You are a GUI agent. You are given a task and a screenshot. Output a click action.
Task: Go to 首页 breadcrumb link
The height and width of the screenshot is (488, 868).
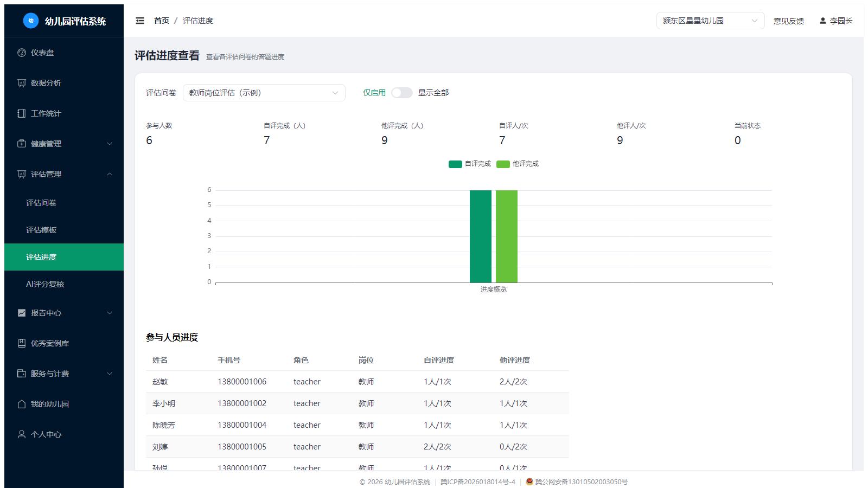click(162, 21)
